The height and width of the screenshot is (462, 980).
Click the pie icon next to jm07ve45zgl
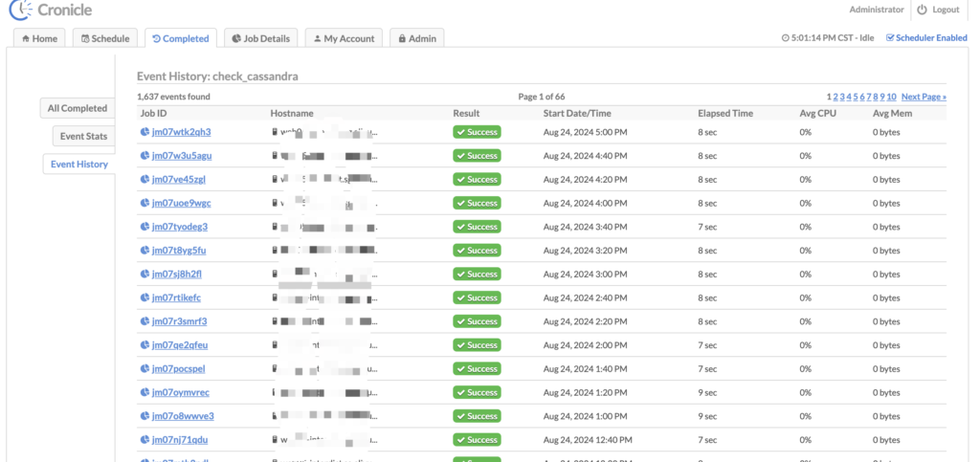point(145,179)
